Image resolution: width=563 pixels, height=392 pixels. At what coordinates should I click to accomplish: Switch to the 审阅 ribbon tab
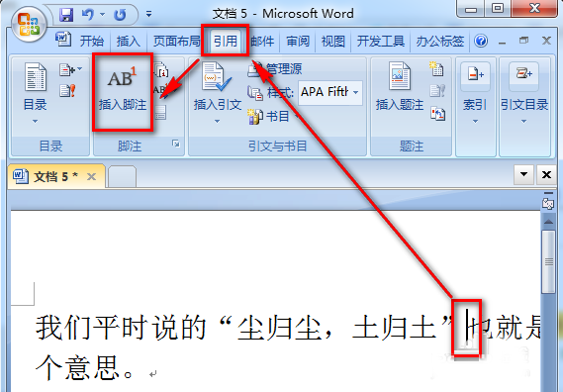coord(298,41)
